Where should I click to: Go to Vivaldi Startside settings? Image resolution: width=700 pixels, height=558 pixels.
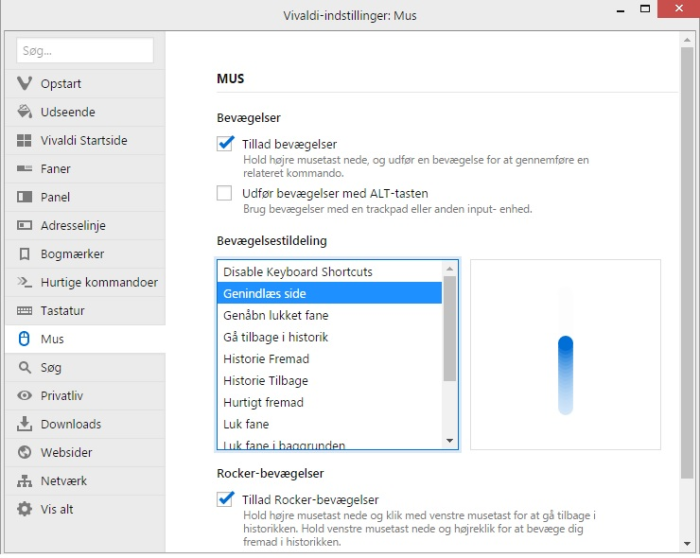(85, 140)
